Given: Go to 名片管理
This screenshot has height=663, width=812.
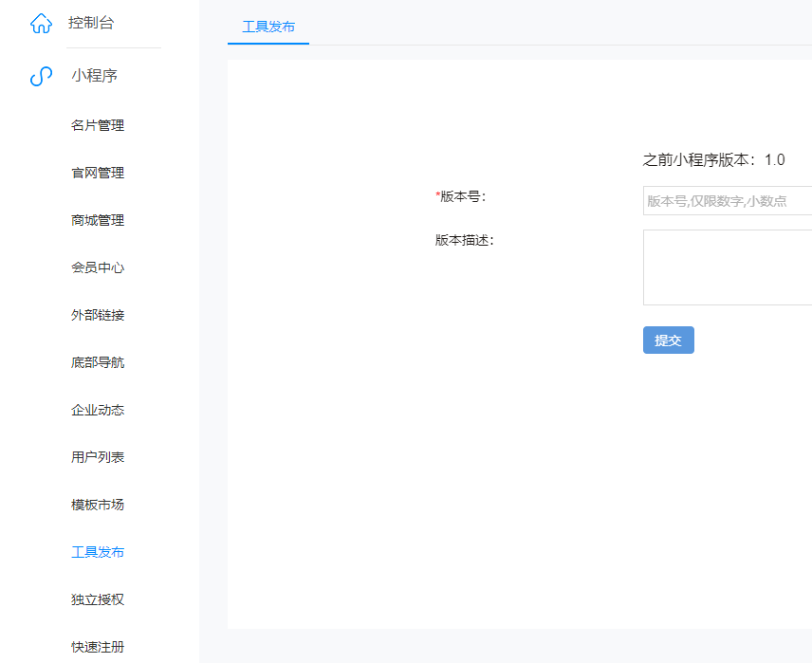Looking at the screenshot, I should (x=98, y=125).
